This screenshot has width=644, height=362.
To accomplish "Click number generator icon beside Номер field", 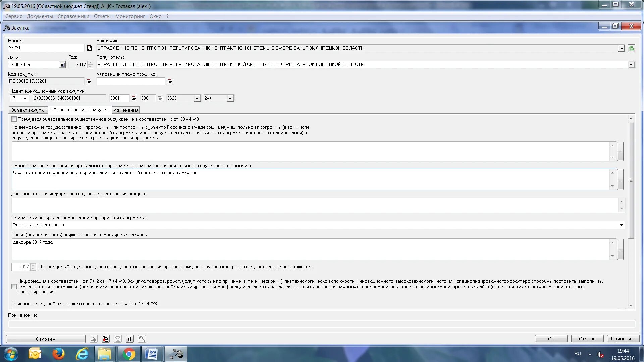I will click(x=89, y=48).
